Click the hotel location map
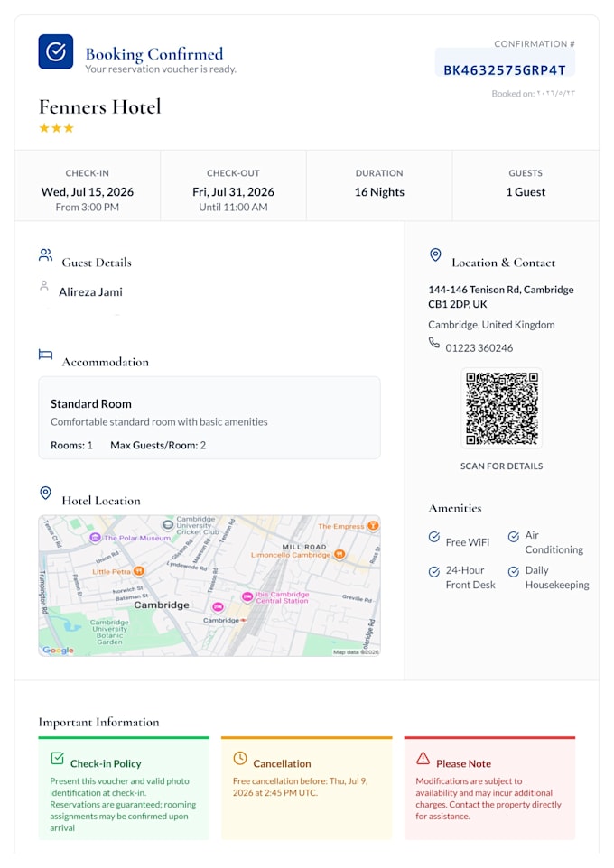Image resolution: width=614 pixels, height=868 pixels. pyautogui.click(x=209, y=586)
